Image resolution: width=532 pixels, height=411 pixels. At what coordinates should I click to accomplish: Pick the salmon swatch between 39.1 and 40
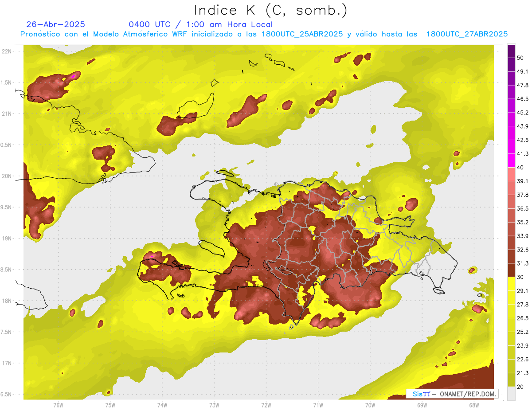coord(511,175)
